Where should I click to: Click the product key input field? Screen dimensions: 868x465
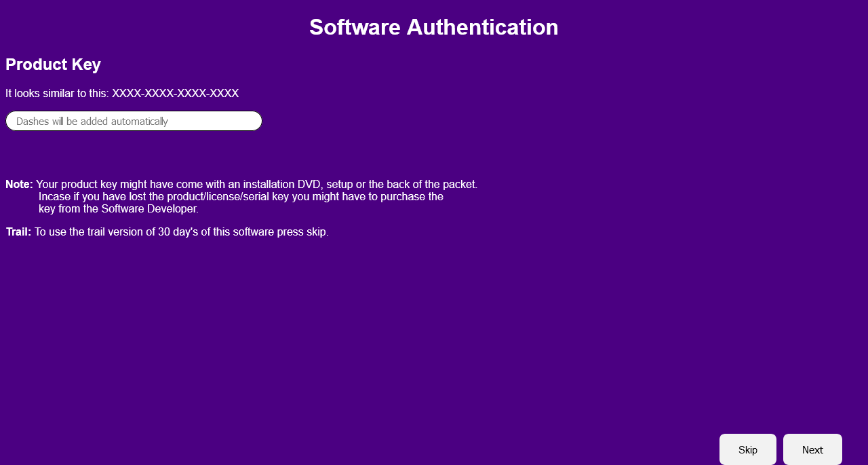click(134, 121)
